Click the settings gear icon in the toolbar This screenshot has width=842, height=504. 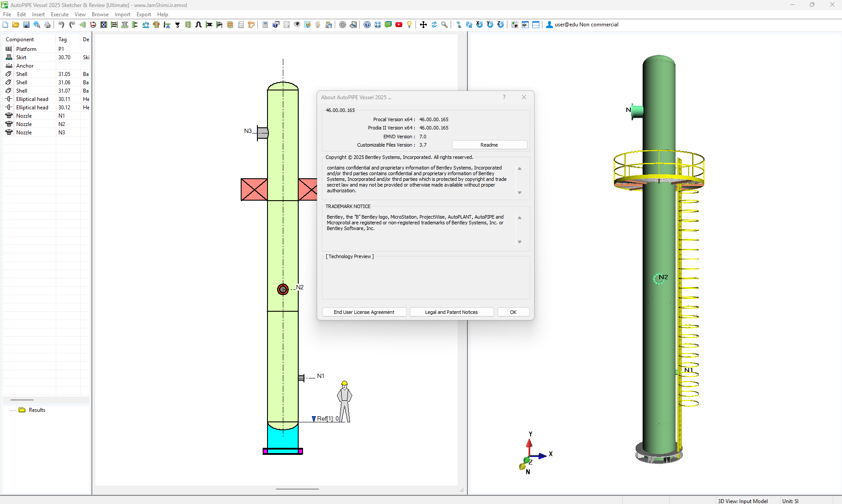tap(343, 25)
